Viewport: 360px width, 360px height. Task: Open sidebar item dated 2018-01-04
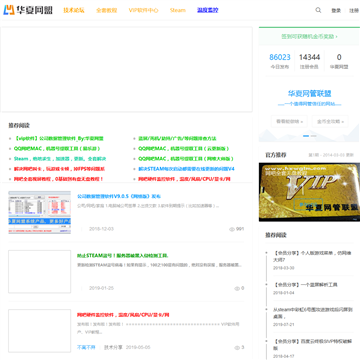tap(305, 285)
